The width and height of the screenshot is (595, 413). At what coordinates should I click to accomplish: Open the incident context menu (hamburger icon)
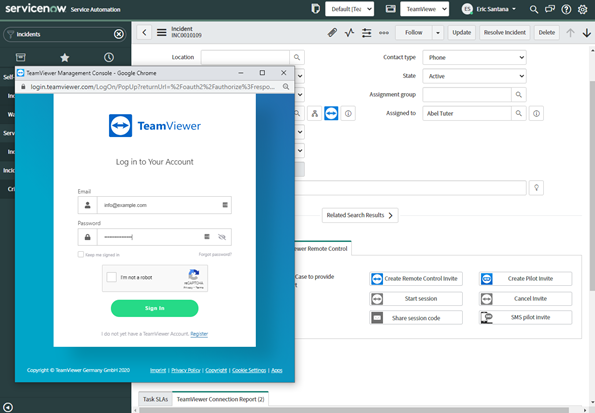pos(162,33)
